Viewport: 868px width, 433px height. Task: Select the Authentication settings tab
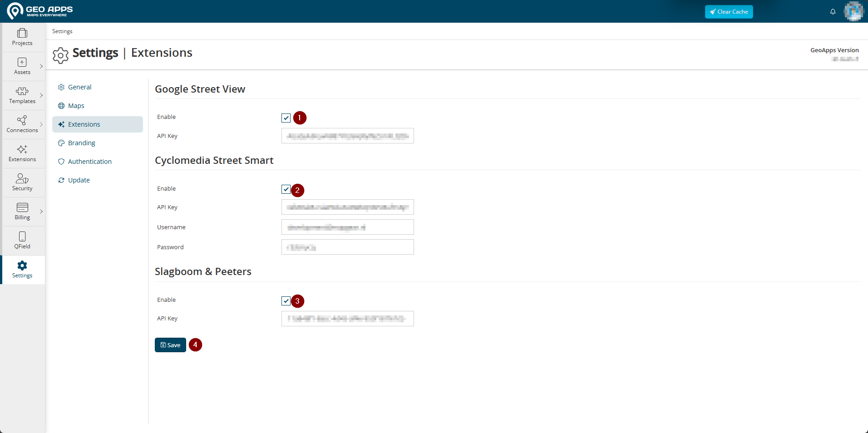pos(98,162)
